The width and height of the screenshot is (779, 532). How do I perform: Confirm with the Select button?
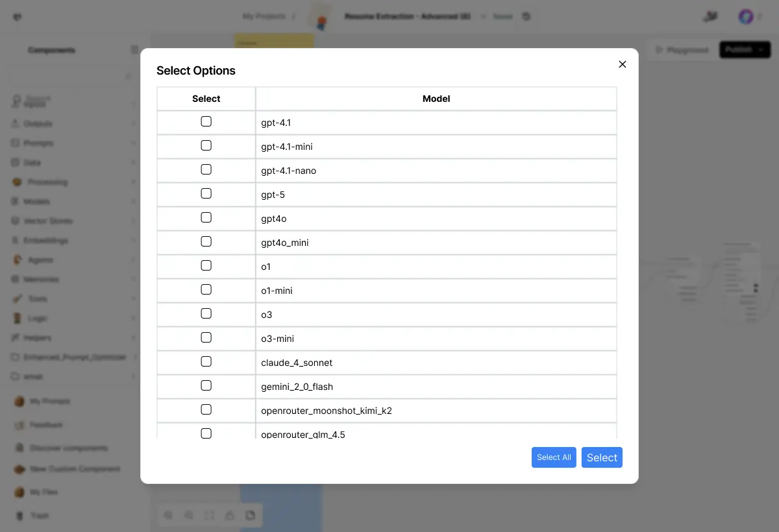[601, 457]
